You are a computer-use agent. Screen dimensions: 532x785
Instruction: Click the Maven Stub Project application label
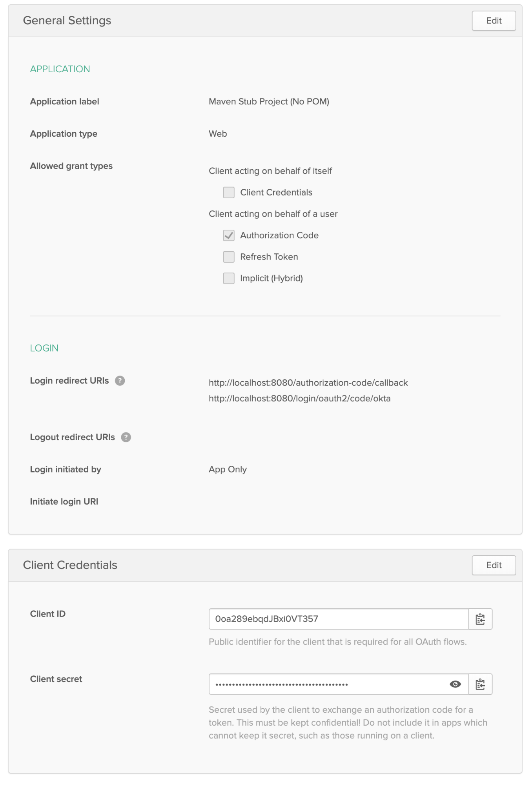269,102
